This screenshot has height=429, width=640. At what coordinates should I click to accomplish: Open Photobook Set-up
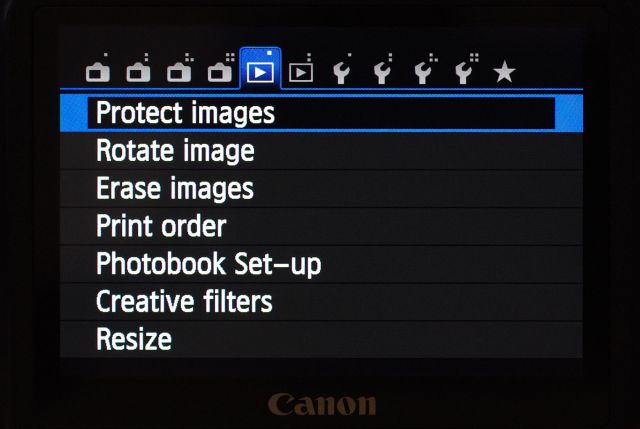[208, 264]
